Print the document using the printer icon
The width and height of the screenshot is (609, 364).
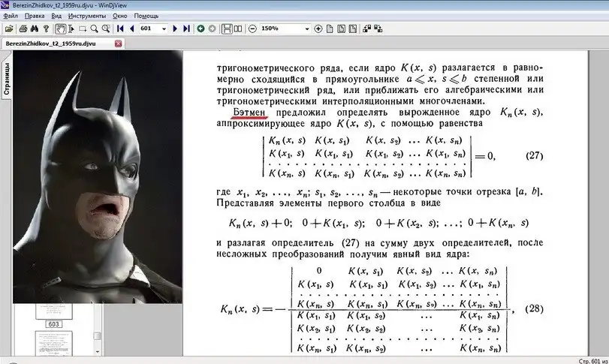click(20, 29)
